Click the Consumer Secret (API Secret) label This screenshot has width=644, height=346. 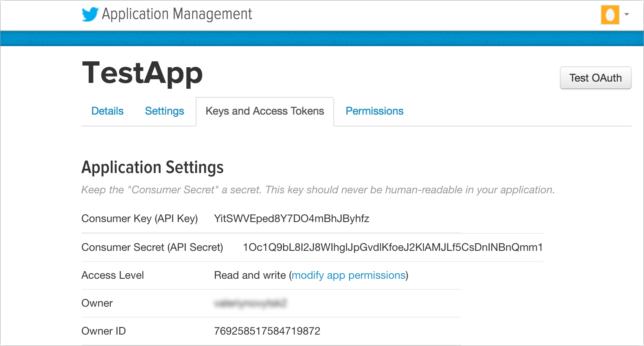[x=152, y=247]
